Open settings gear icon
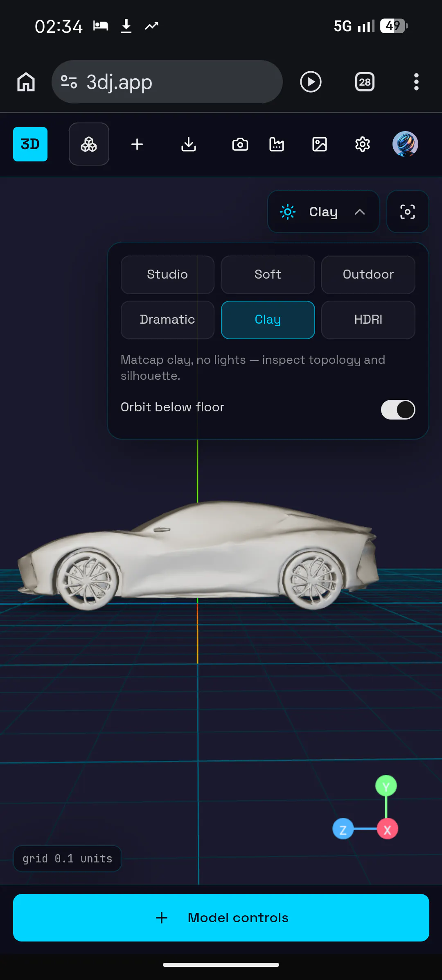This screenshot has width=442, height=980. click(363, 144)
